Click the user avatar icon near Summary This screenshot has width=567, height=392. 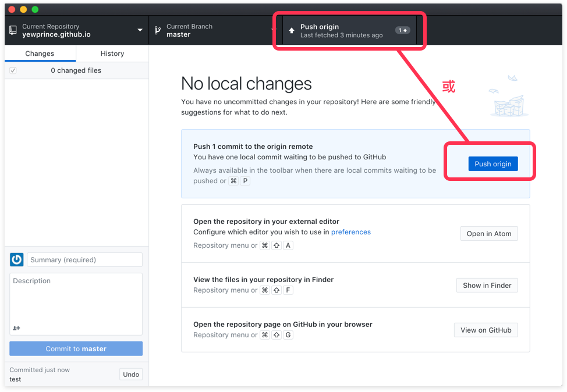tap(17, 260)
